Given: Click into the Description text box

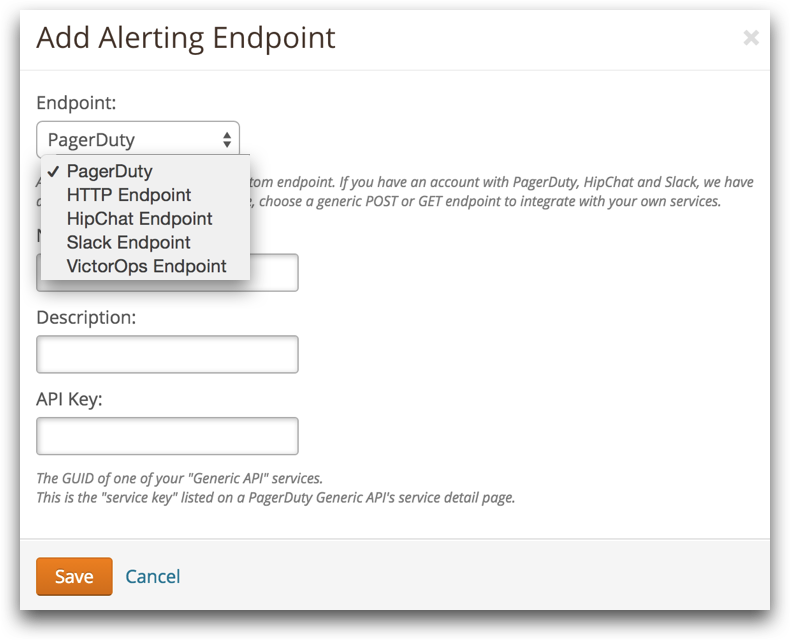Looking at the screenshot, I should coord(167,354).
